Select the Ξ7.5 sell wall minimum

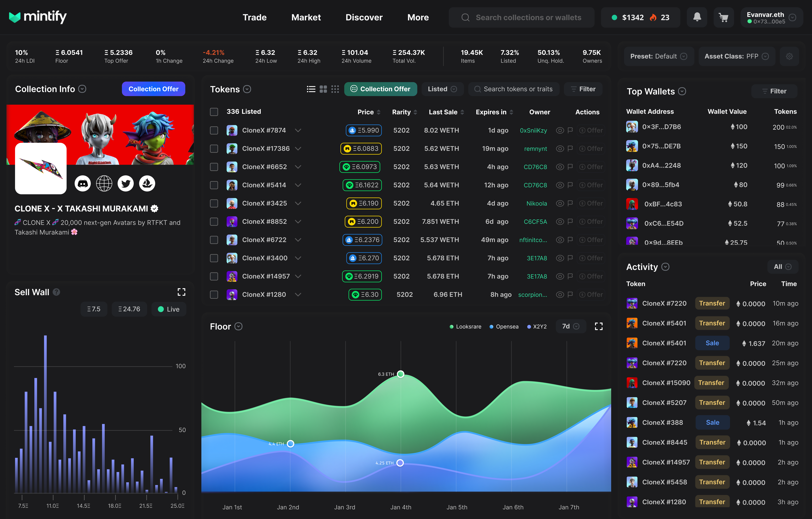pos(94,309)
